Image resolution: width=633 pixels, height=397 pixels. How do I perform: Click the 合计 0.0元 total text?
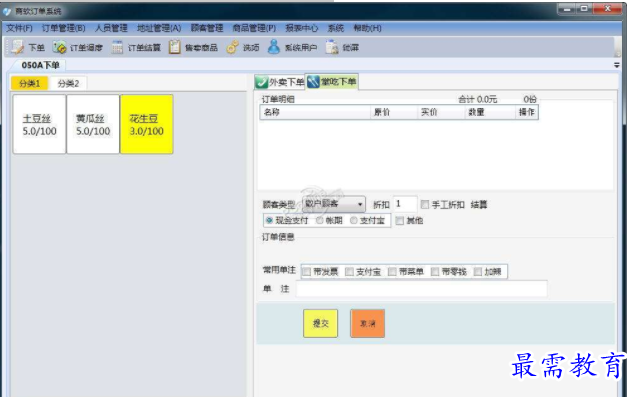pyautogui.click(x=478, y=99)
